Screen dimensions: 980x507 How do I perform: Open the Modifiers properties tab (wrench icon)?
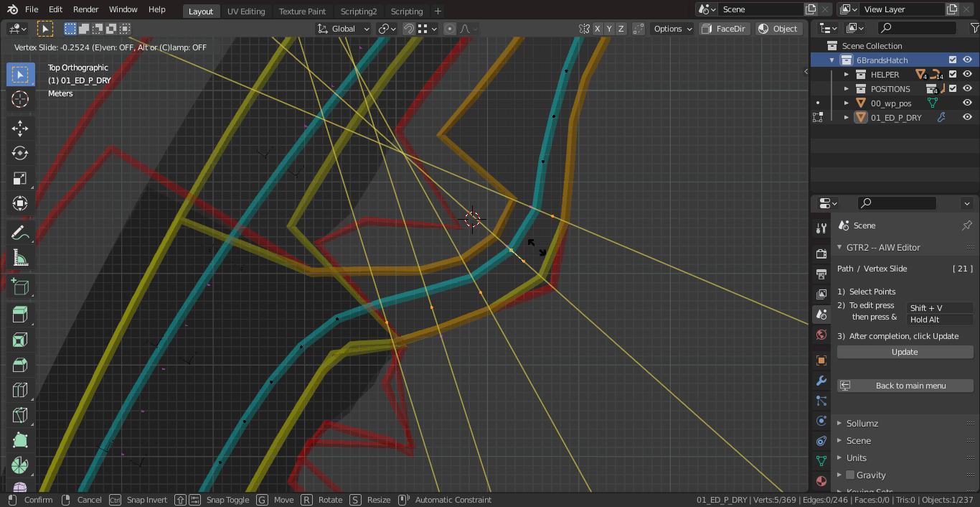[821, 381]
